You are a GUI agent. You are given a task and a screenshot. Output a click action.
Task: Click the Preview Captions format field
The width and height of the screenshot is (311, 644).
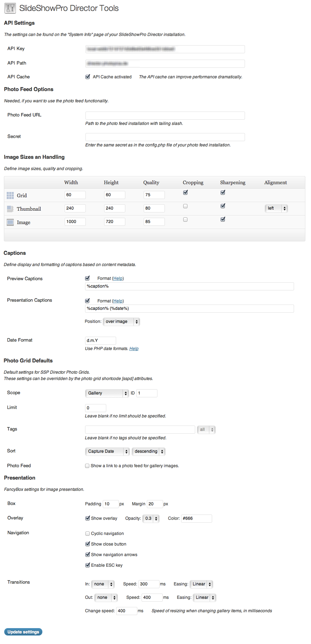tap(190, 286)
